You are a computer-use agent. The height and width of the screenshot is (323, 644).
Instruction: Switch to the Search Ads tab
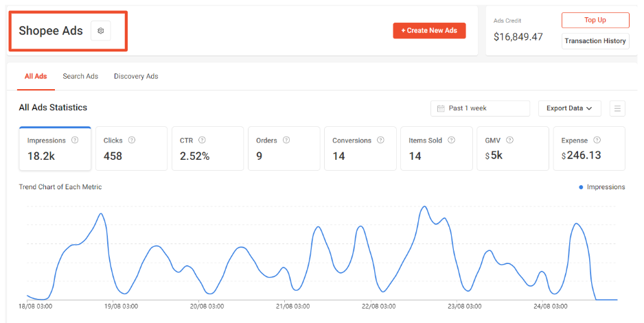click(80, 76)
